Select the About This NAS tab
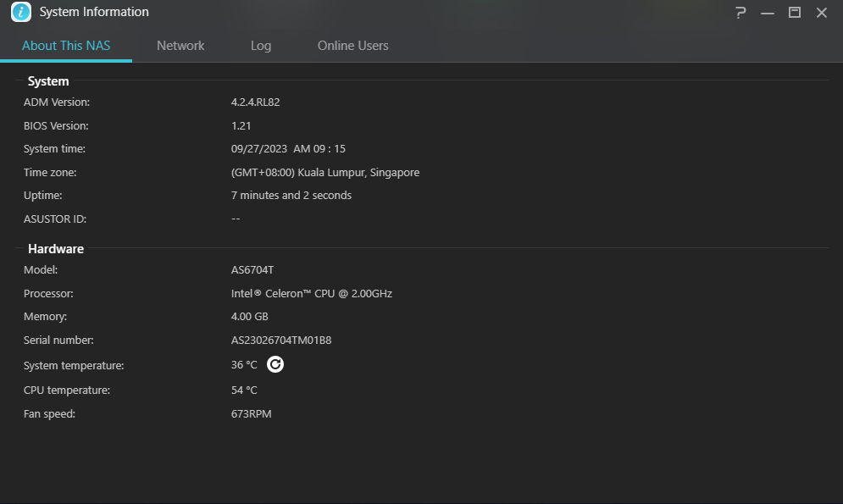 coord(66,46)
